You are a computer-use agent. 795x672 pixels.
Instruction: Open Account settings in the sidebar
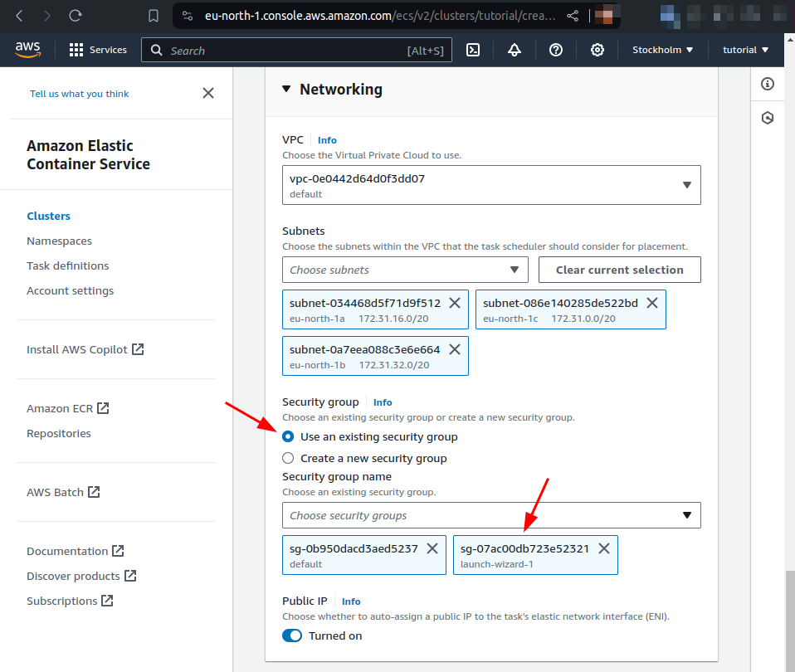coord(70,291)
